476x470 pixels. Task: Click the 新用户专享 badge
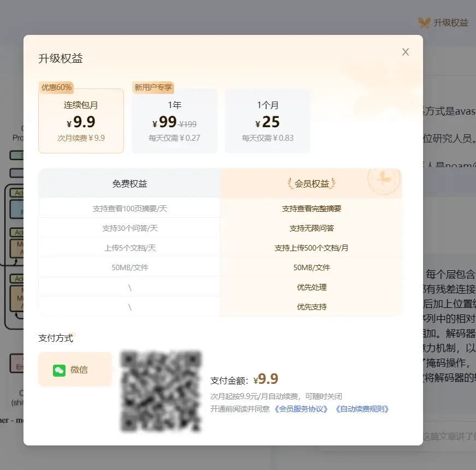[x=153, y=87]
